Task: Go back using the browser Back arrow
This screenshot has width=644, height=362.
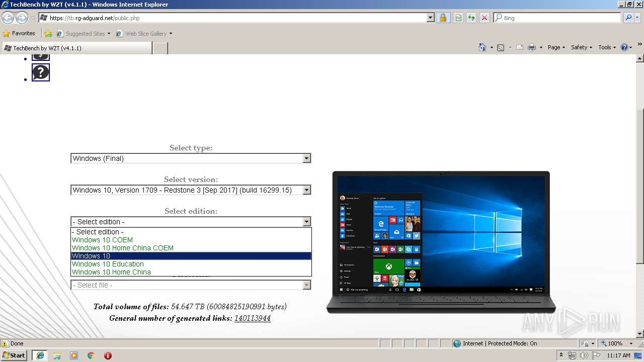Action: 8,18
